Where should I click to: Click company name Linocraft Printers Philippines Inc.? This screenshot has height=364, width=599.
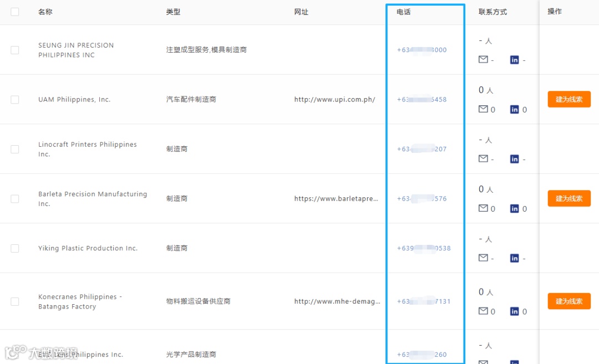(88, 149)
